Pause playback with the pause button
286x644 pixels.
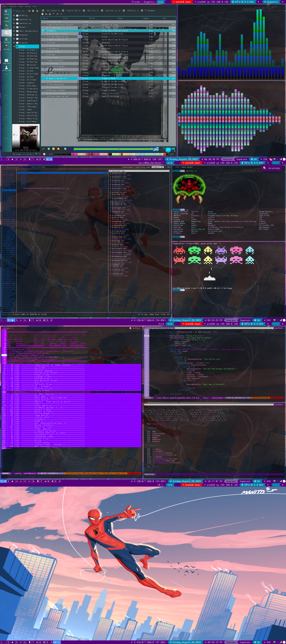point(53,149)
